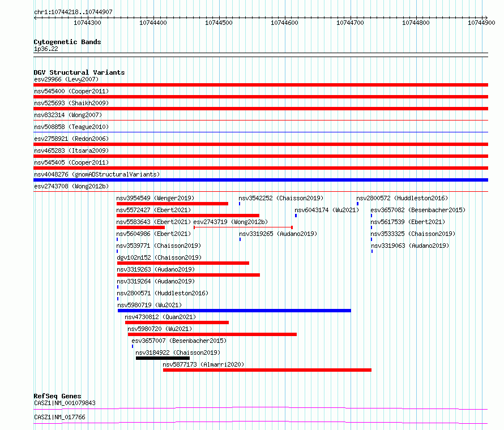Click red bar under dgv102n152
Image resolution: width=504 pixels, height=430 pixels.
coord(183,263)
